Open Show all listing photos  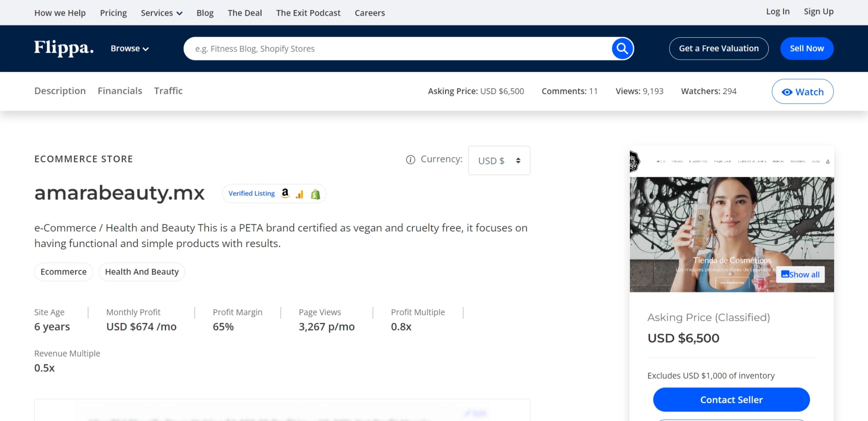pyautogui.click(x=800, y=274)
